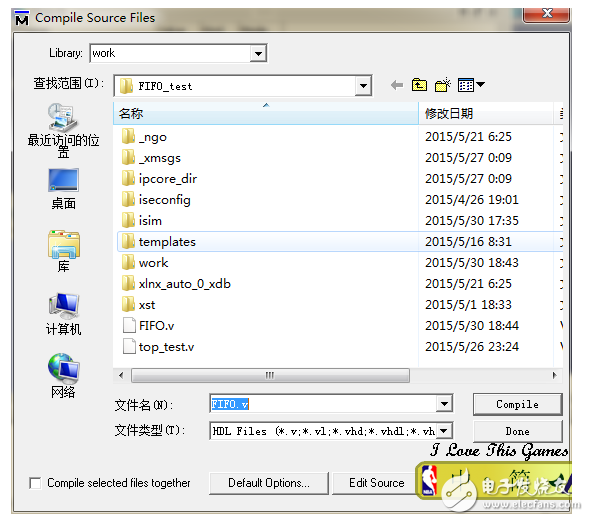Click the horizontal scrollbar thumb in file list
The width and height of the screenshot is (589, 521).
[x=270, y=375]
